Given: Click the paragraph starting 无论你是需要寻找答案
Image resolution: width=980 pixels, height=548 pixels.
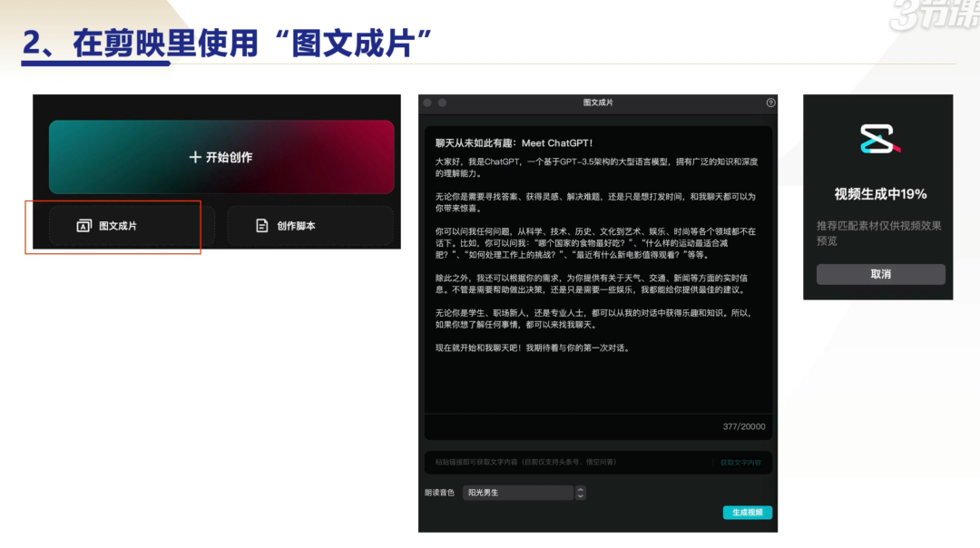Looking at the screenshot, I should [595, 202].
